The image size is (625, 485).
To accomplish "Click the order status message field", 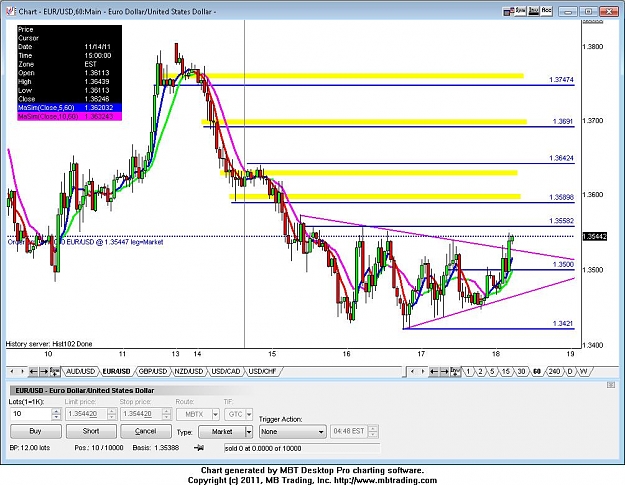I will (302, 448).
